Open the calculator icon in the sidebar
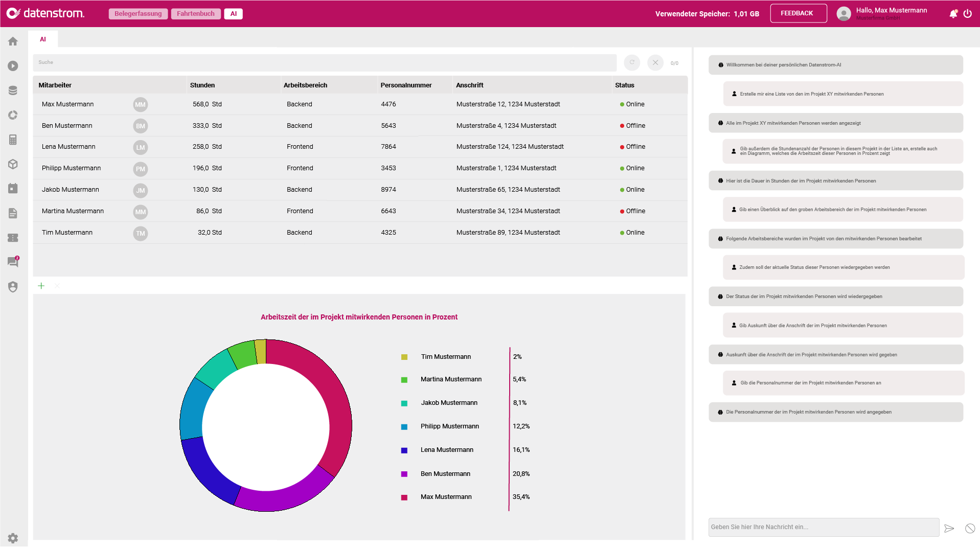Viewport: 980px width, 547px height. (x=13, y=140)
